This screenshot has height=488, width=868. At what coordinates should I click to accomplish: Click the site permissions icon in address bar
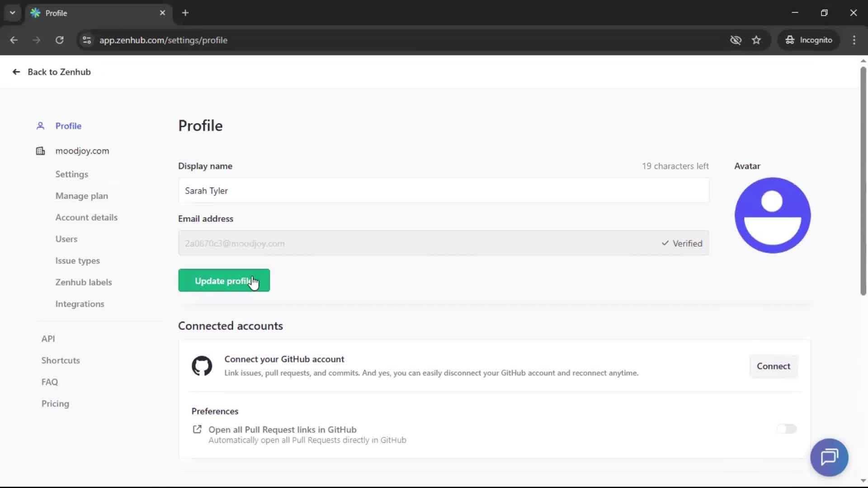point(86,40)
